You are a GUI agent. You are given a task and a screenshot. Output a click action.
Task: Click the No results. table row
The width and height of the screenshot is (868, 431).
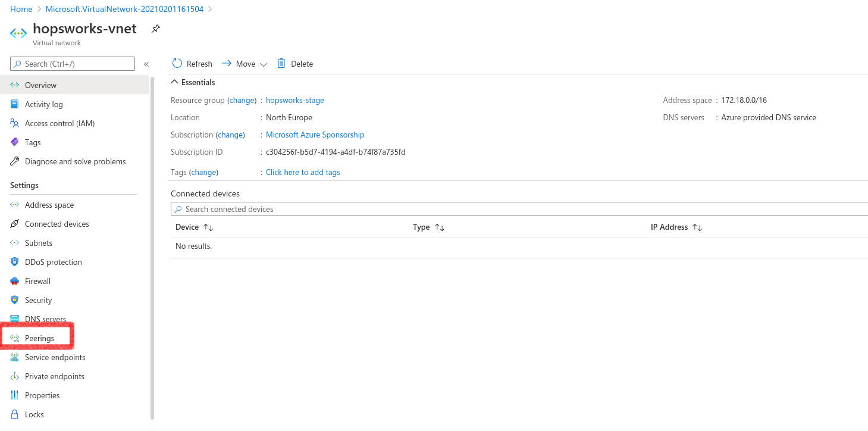click(x=519, y=246)
